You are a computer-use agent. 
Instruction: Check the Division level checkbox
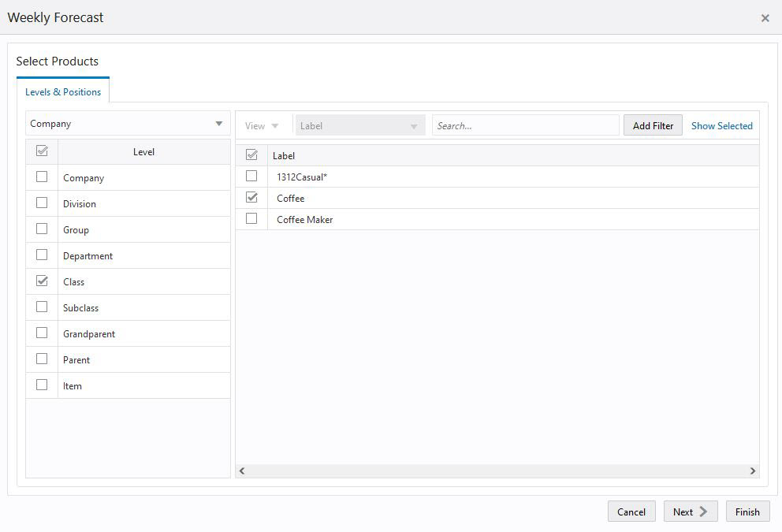(x=42, y=202)
